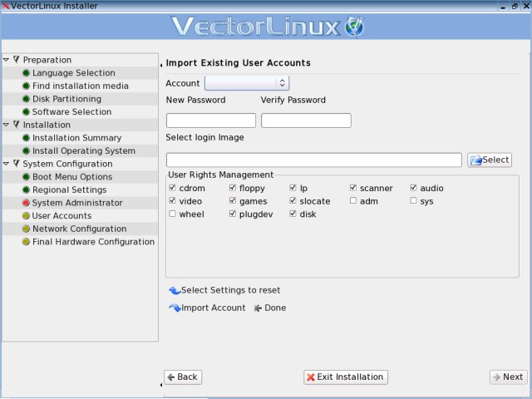Enable the sys group checkbox
Screen dimensions: 532x399
point(413,201)
